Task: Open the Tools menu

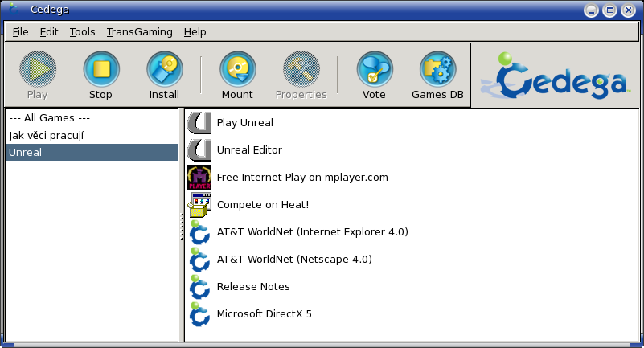Action: coord(82,32)
